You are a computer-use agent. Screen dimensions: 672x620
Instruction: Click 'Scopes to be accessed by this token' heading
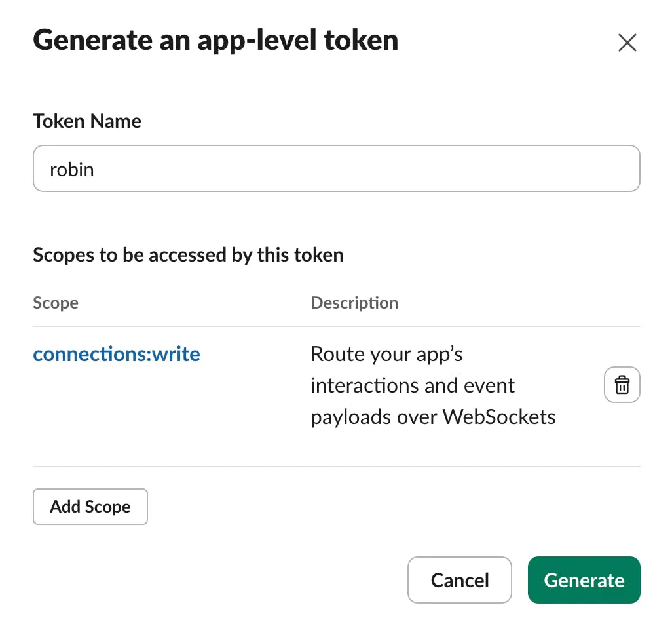click(x=188, y=255)
